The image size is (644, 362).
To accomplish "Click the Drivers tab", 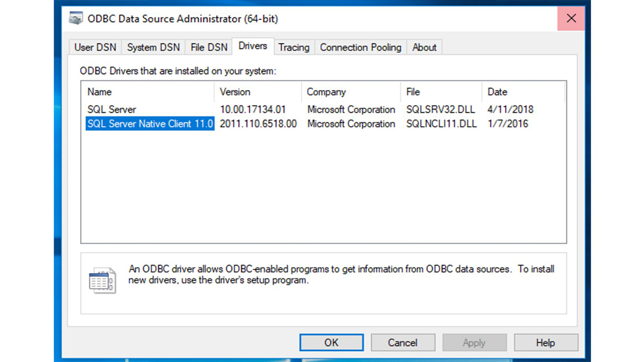I will tap(253, 46).
